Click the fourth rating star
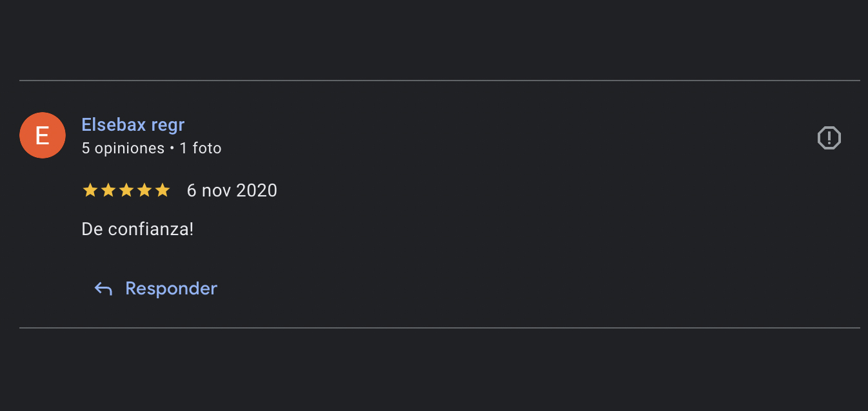This screenshot has width=868, height=411. 144,190
